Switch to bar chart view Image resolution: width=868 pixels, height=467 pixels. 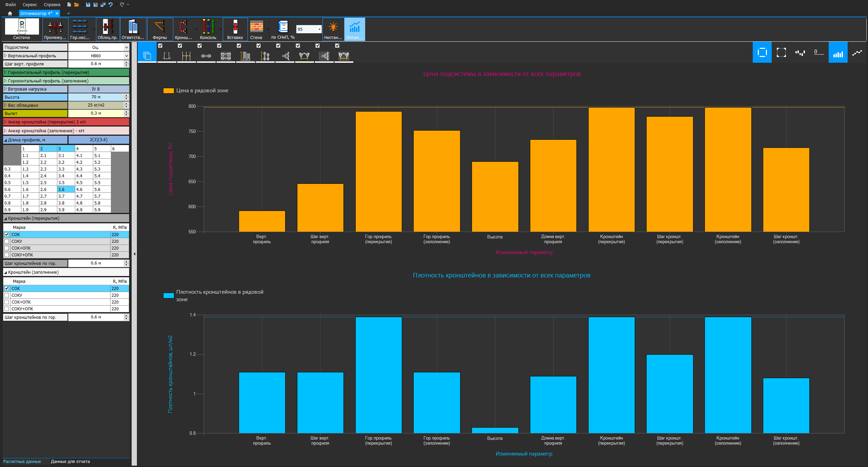pos(838,53)
